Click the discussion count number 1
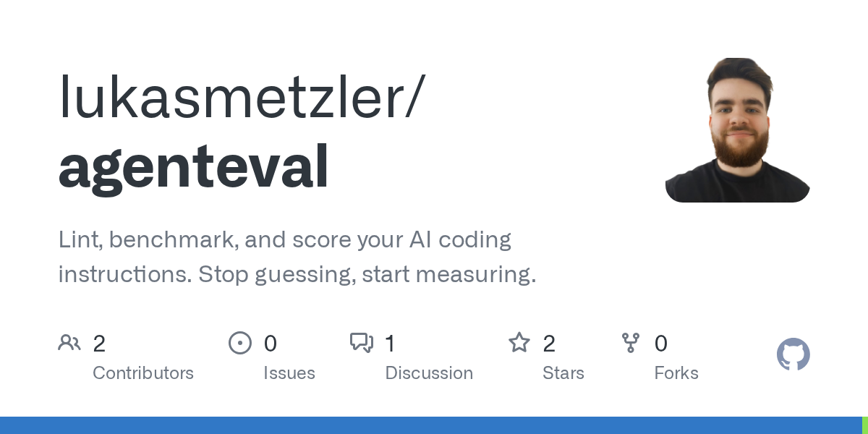Screen dimensions: 868x434 click(x=390, y=344)
